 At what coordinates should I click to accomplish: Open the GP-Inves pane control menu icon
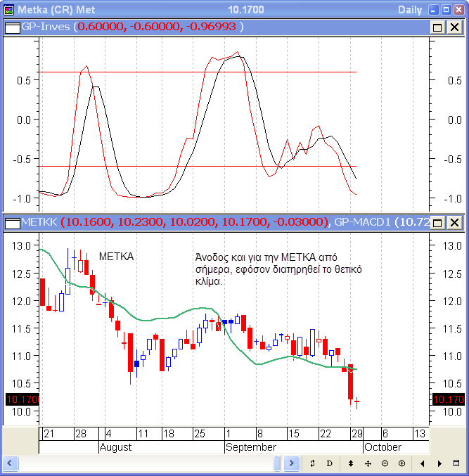(13, 27)
